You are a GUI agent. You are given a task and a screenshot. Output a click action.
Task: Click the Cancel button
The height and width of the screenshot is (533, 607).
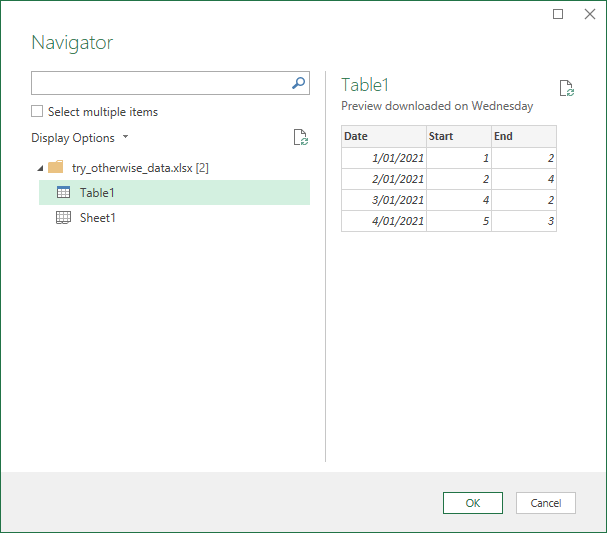coord(545,503)
